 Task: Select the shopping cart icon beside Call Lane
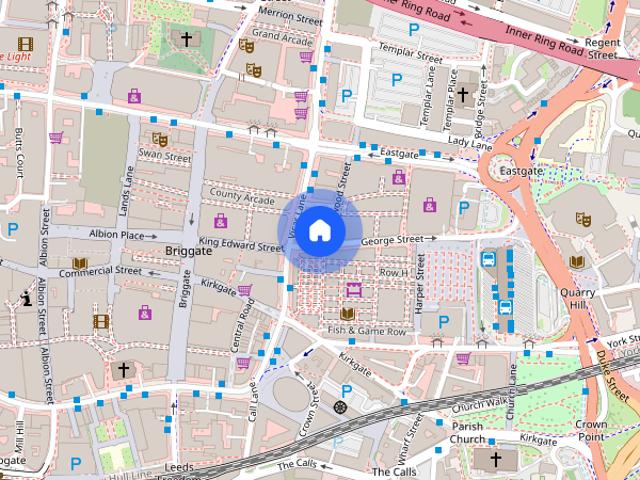[x=244, y=362]
